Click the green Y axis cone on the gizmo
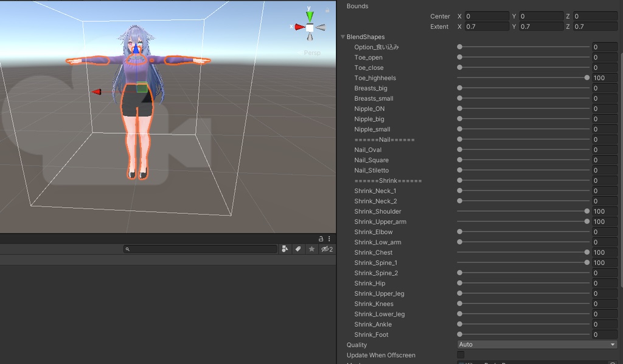 (x=310, y=16)
